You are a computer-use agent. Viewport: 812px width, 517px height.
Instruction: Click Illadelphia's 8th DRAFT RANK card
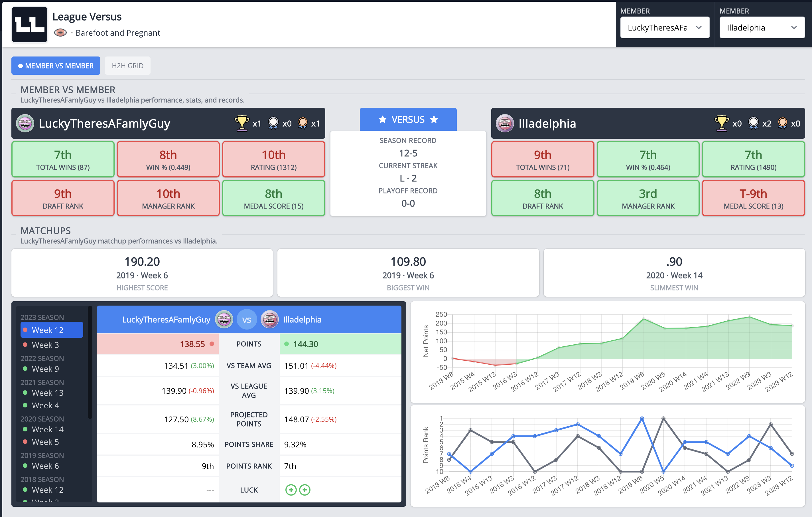[x=543, y=198]
